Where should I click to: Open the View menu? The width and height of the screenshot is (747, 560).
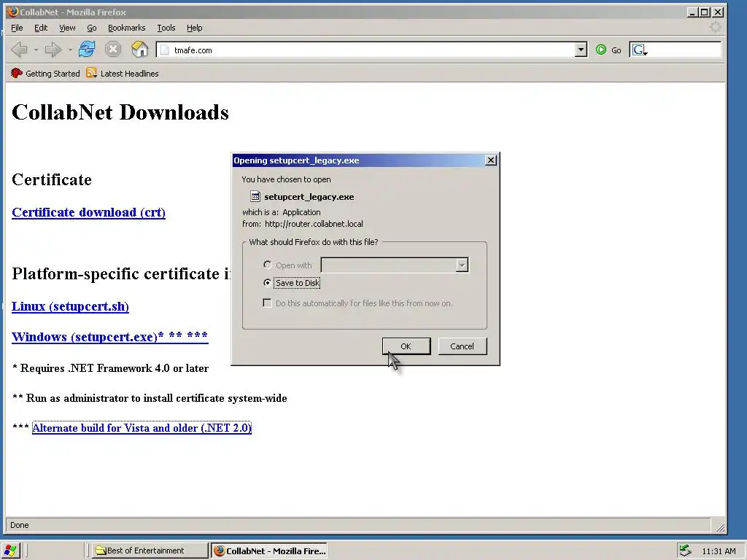(67, 28)
